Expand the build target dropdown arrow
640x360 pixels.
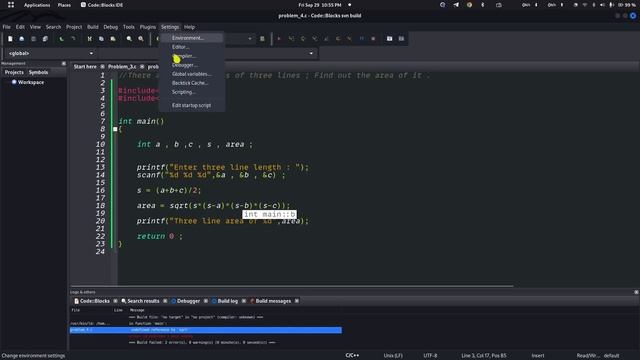point(250,39)
